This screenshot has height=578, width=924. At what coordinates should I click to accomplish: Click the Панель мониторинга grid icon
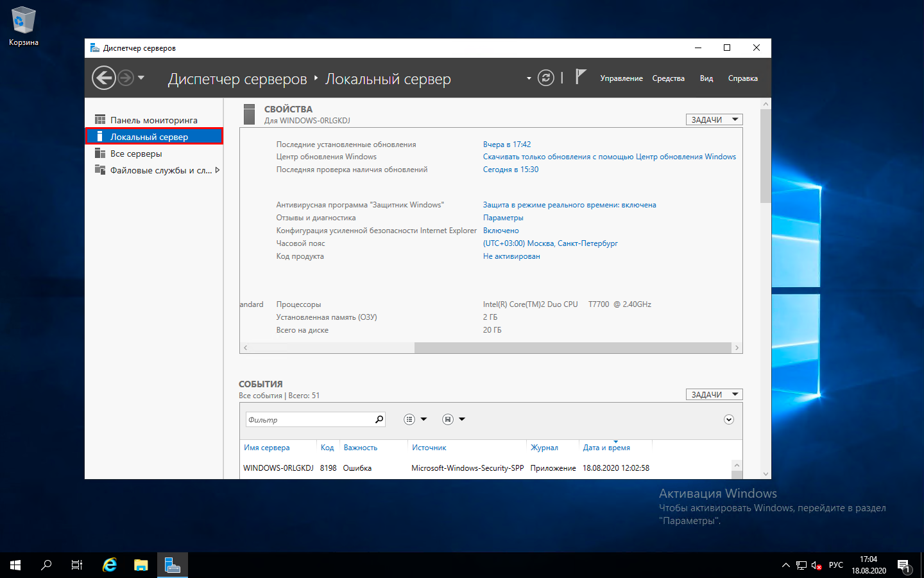(100, 119)
